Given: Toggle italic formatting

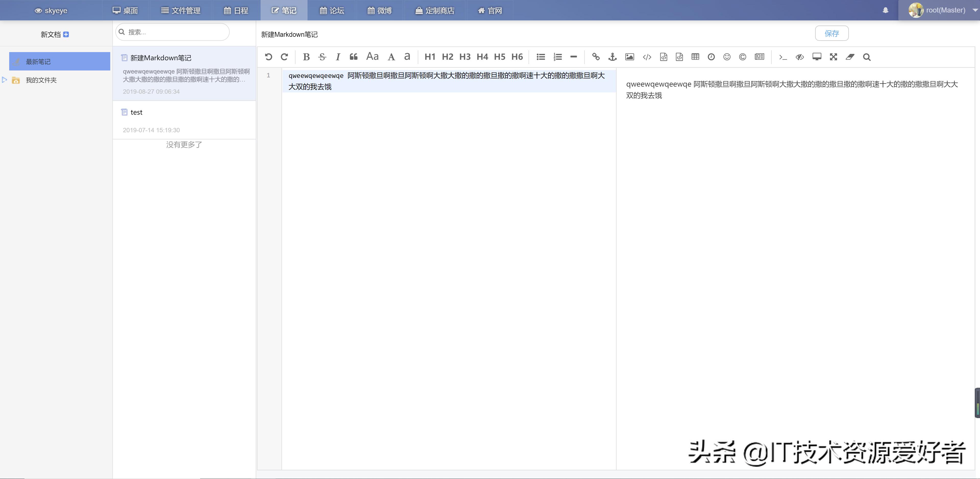Looking at the screenshot, I should click(337, 57).
